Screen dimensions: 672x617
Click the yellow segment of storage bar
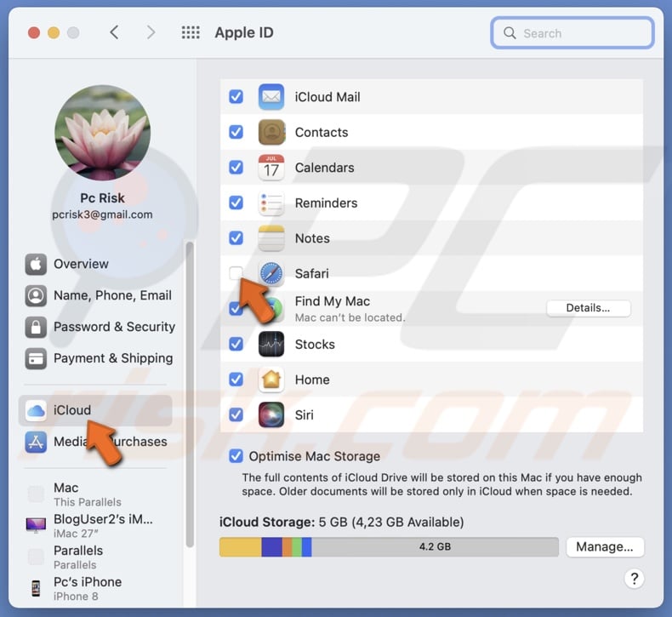tap(240, 547)
